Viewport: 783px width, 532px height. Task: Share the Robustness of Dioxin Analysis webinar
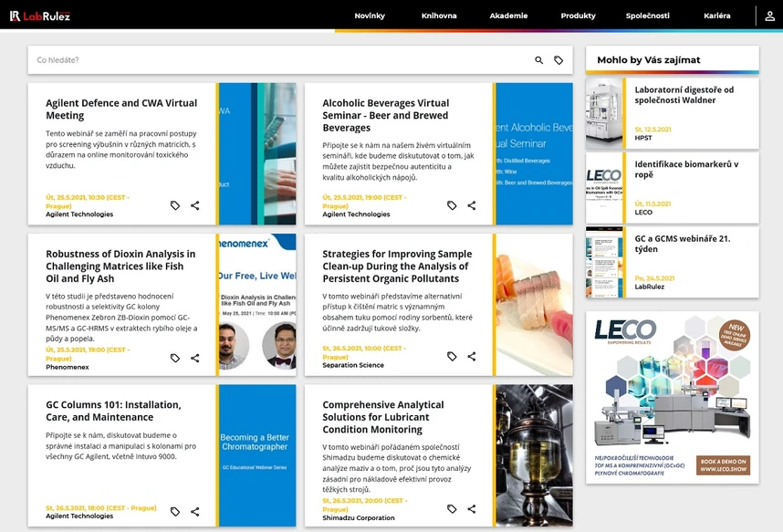pos(194,358)
